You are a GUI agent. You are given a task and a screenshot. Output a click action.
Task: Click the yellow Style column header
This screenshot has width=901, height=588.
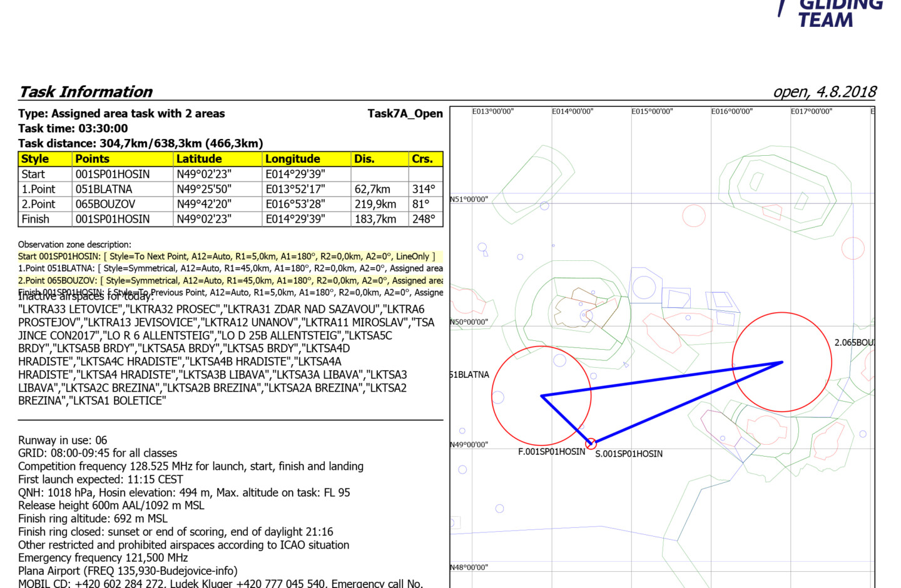(x=35, y=159)
